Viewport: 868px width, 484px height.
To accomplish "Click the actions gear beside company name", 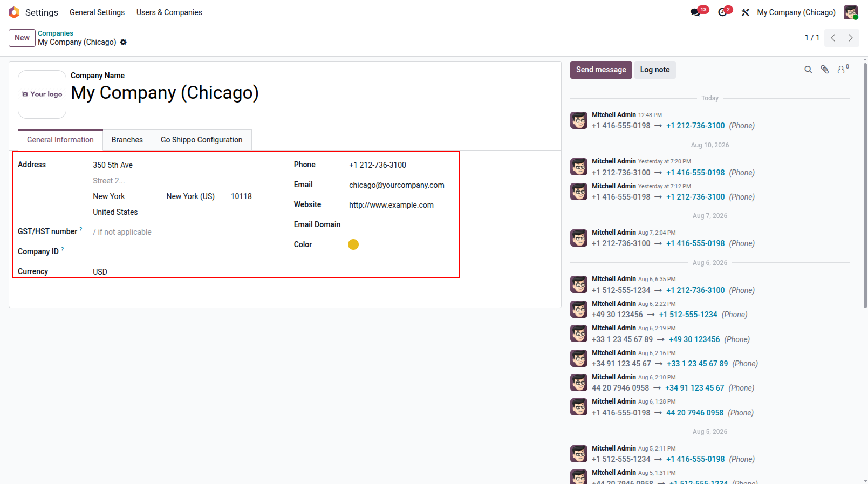I will [124, 42].
